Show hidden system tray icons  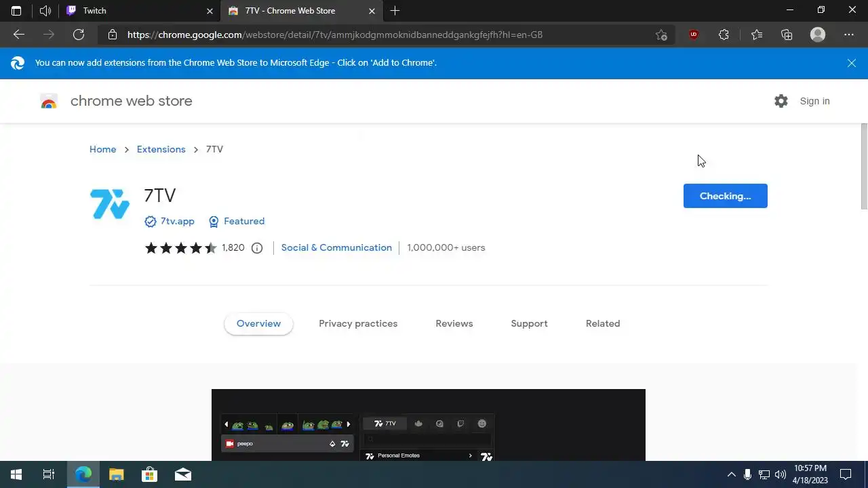[731, 474]
